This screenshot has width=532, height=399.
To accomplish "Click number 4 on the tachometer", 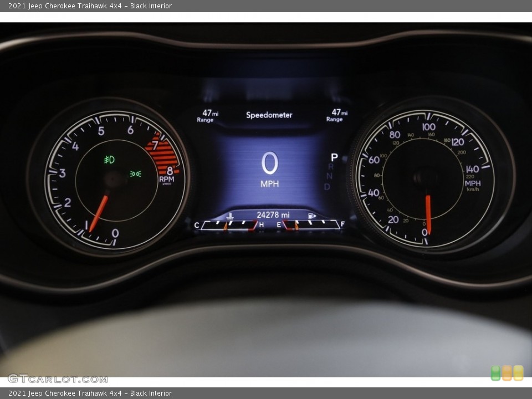I will tap(75, 146).
